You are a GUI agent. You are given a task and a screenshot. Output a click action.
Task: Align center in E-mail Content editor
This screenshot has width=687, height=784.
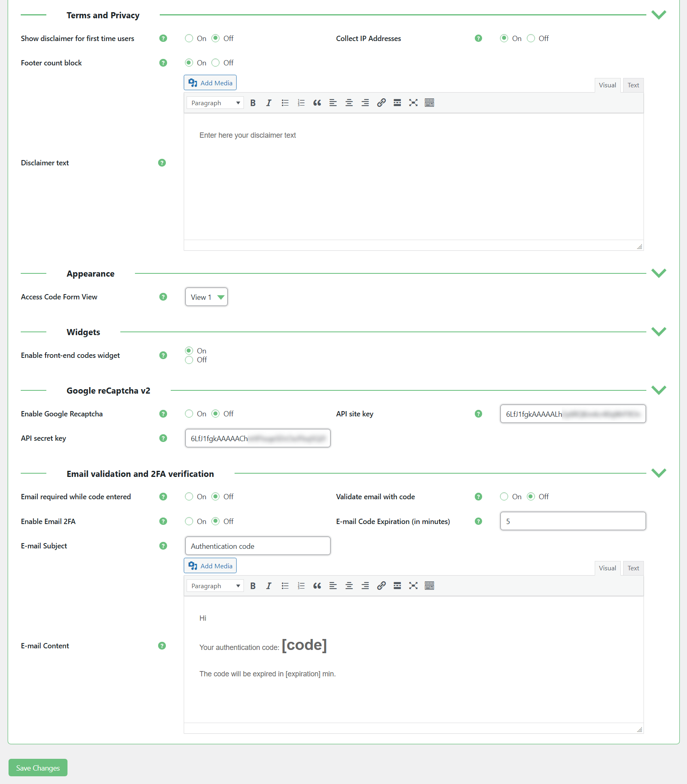(x=349, y=586)
